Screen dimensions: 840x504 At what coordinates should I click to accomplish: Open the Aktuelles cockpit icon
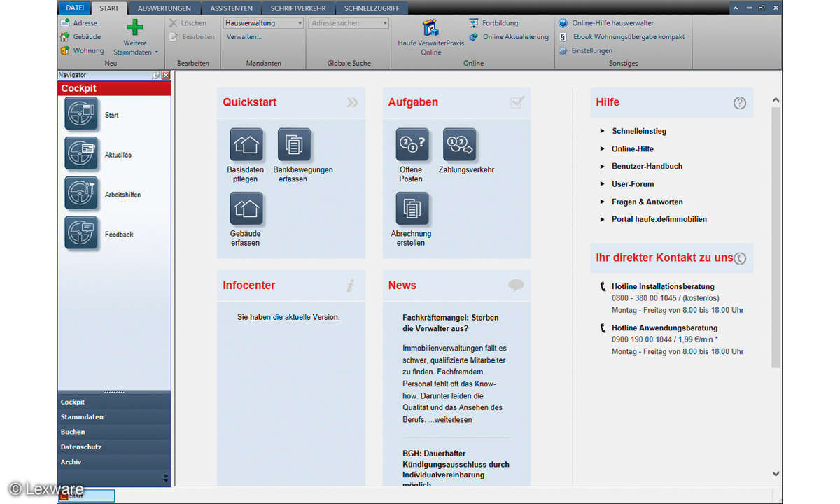[x=82, y=154]
